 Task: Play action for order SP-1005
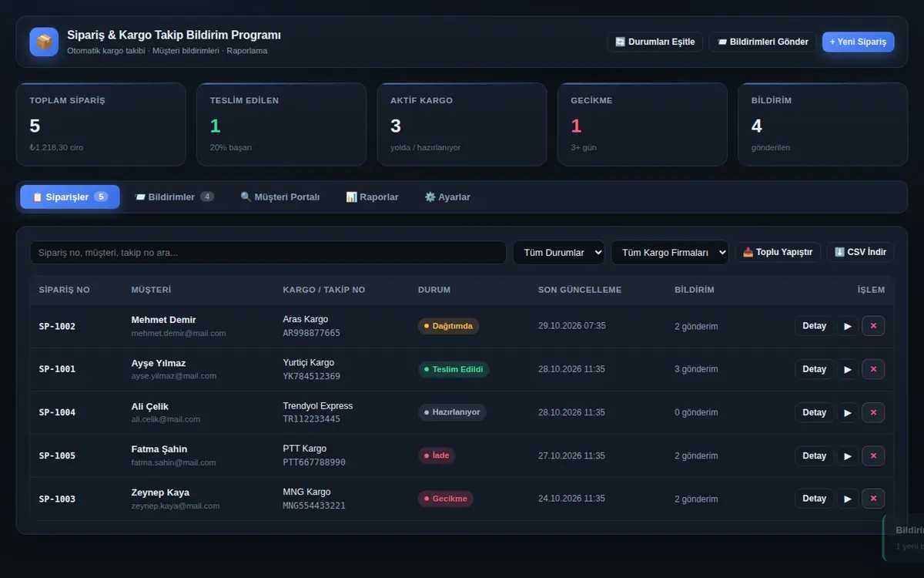[848, 455]
